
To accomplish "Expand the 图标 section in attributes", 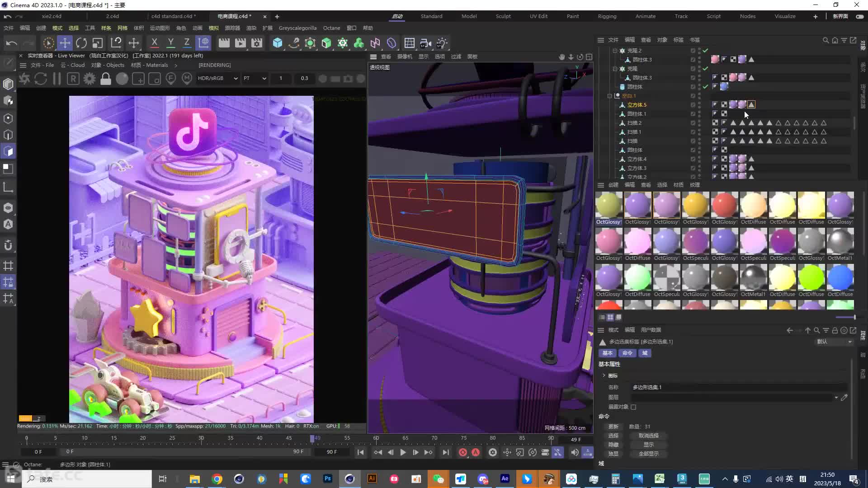I will (x=604, y=375).
